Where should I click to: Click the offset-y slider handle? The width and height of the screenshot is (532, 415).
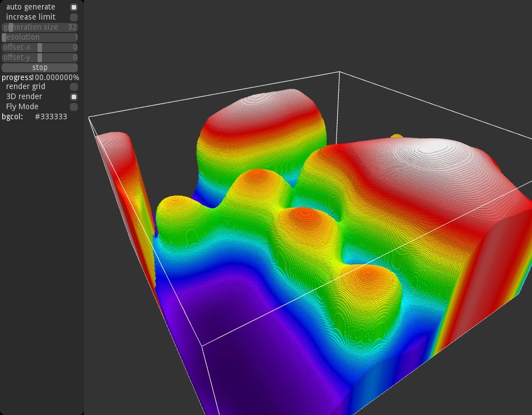(40, 58)
